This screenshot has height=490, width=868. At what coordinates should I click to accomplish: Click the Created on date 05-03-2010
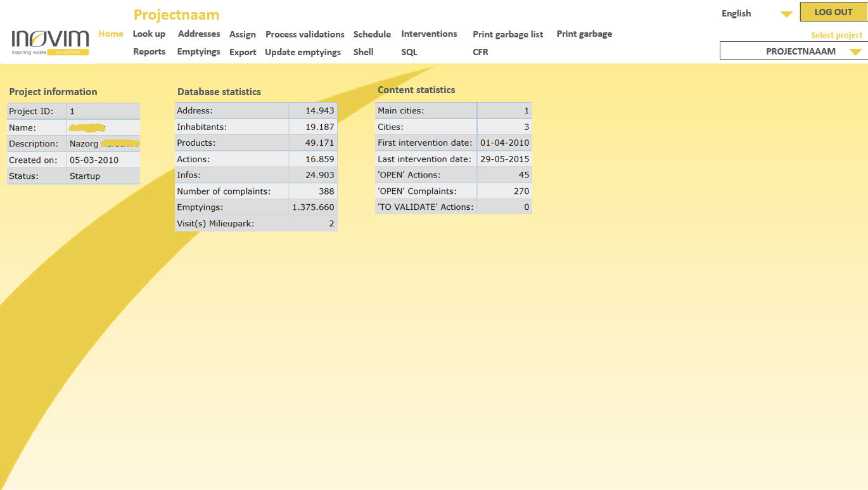click(94, 160)
